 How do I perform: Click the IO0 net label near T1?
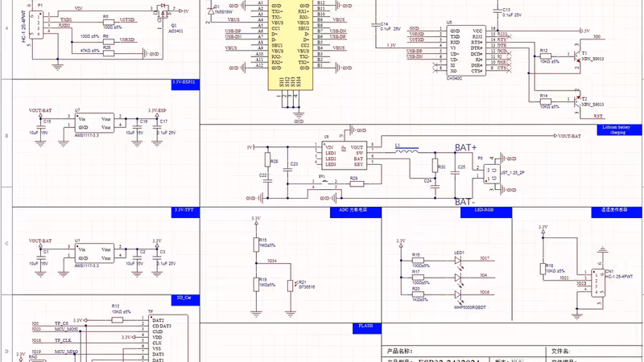pyautogui.click(x=597, y=36)
